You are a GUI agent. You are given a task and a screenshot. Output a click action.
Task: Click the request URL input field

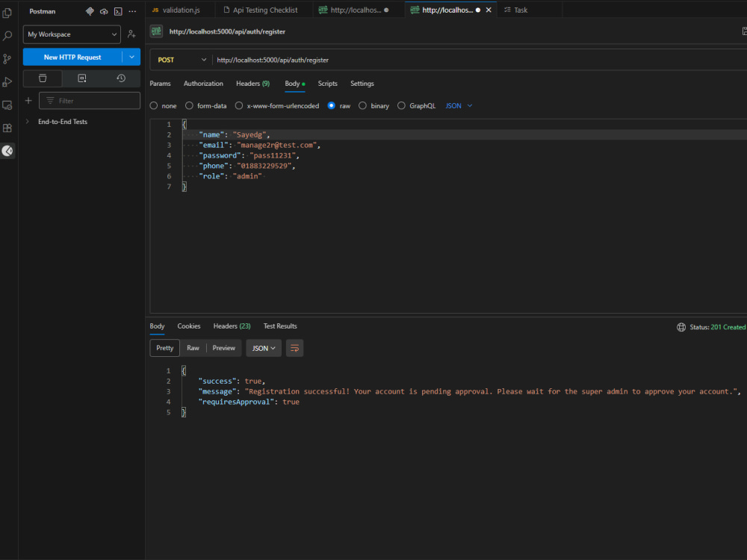[x=480, y=60]
